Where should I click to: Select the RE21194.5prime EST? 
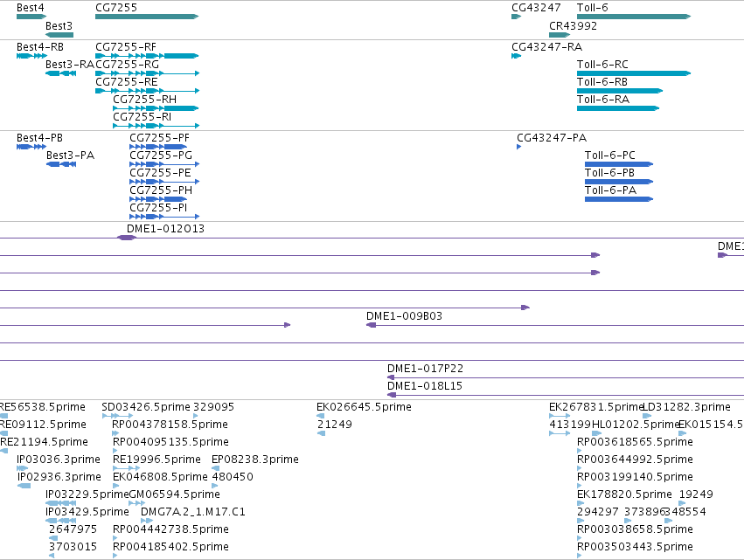click(3, 452)
